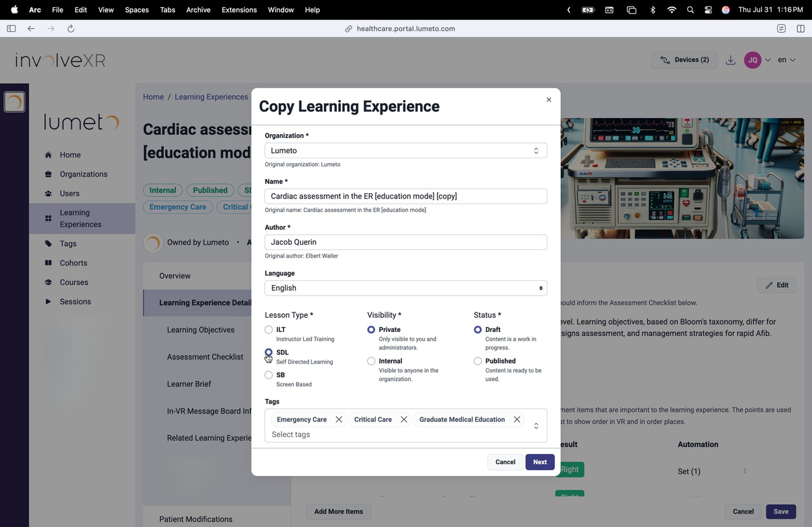Click the page Save button
Screen dimensions: 812x527
pyautogui.click(x=780, y=512)
